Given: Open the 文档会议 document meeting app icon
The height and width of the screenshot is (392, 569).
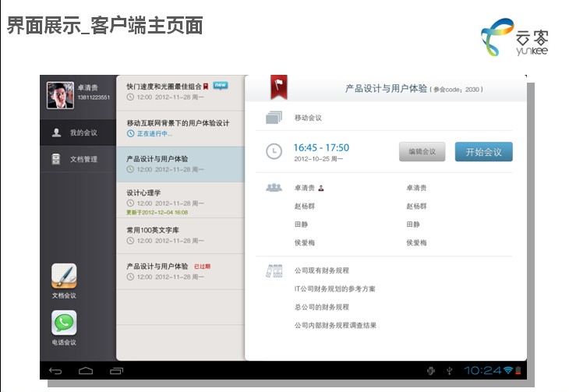Looking at the screenshot, I should 64,277.
